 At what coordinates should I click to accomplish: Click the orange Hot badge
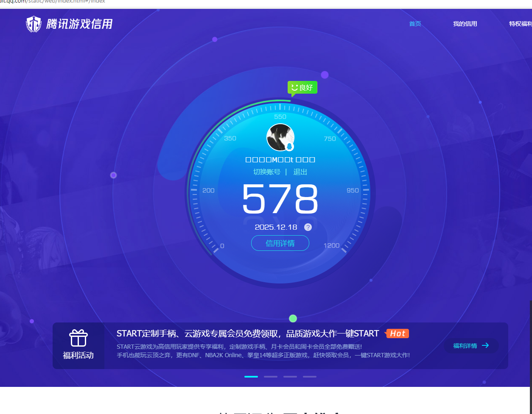point(397,333)
